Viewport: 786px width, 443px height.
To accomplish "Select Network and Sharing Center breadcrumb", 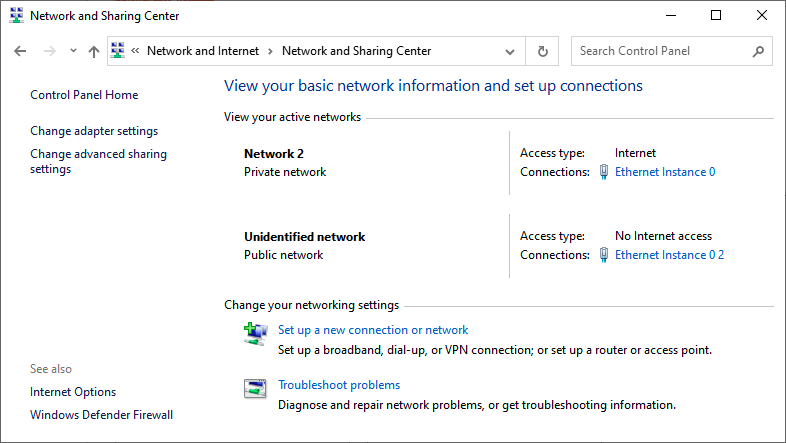I will (x=356, y=51).
